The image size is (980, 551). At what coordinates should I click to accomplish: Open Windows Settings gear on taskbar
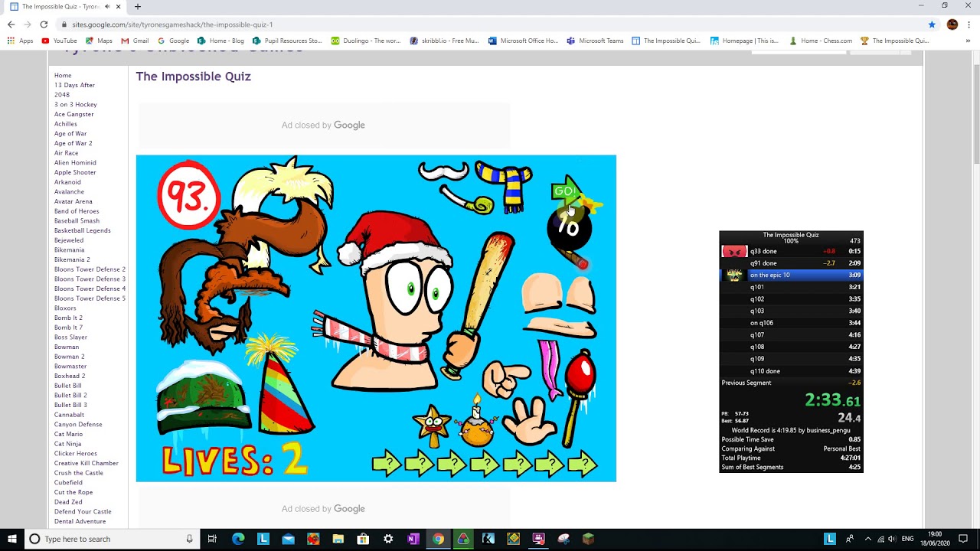coord(388,539)
